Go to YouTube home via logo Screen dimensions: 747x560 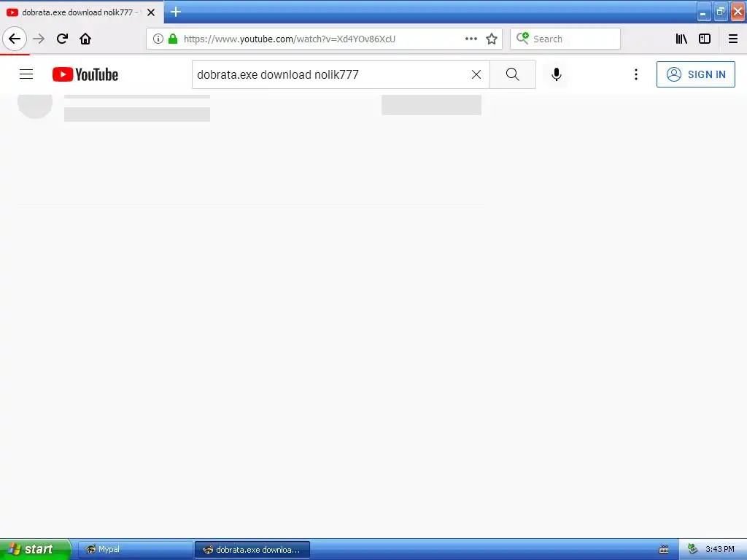tap(85, 74)
